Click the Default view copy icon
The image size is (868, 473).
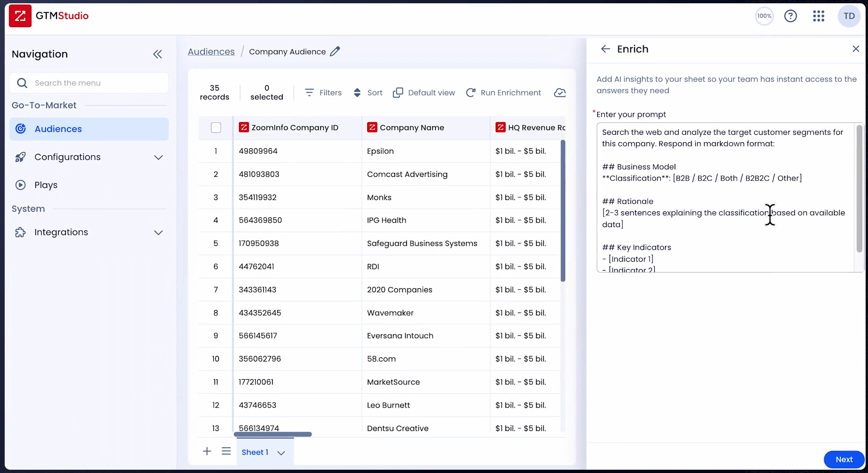[398, 92]
